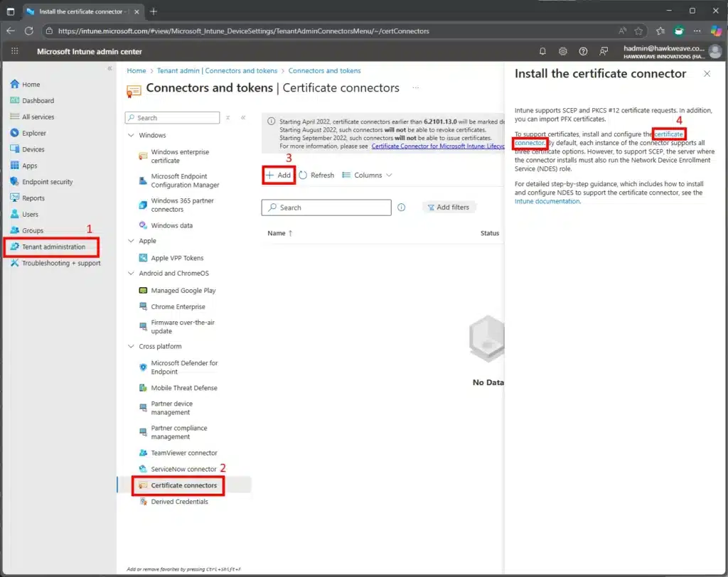Collapse the Cross platform section

click(x=131, y=346)
